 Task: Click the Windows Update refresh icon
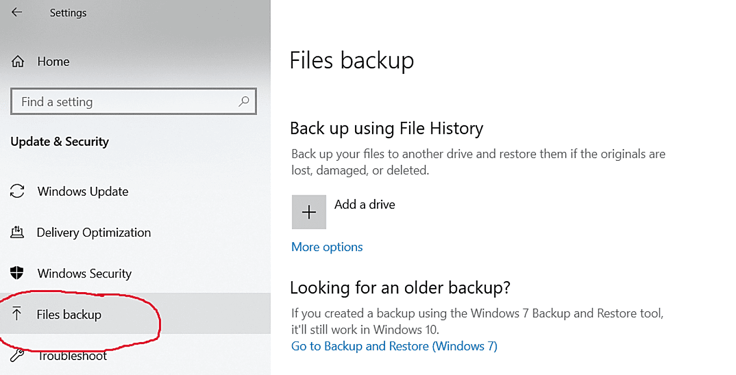coord(17,191)
